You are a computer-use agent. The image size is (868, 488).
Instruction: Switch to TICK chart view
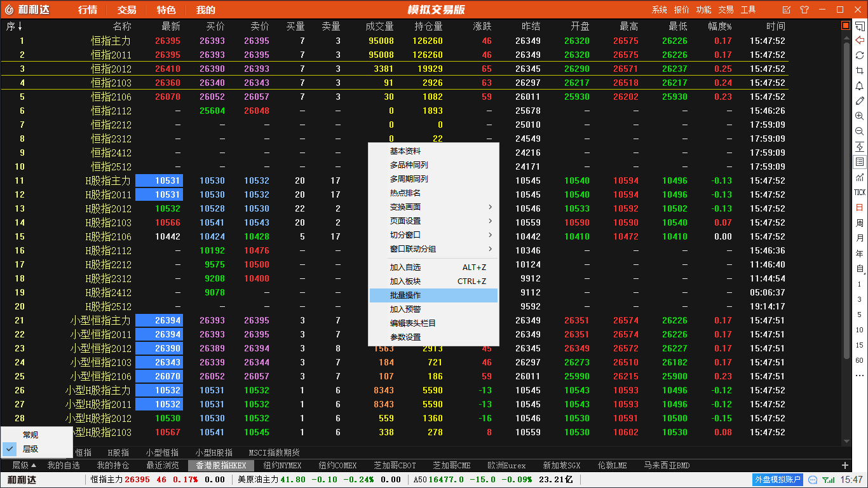tap(860, 193)
